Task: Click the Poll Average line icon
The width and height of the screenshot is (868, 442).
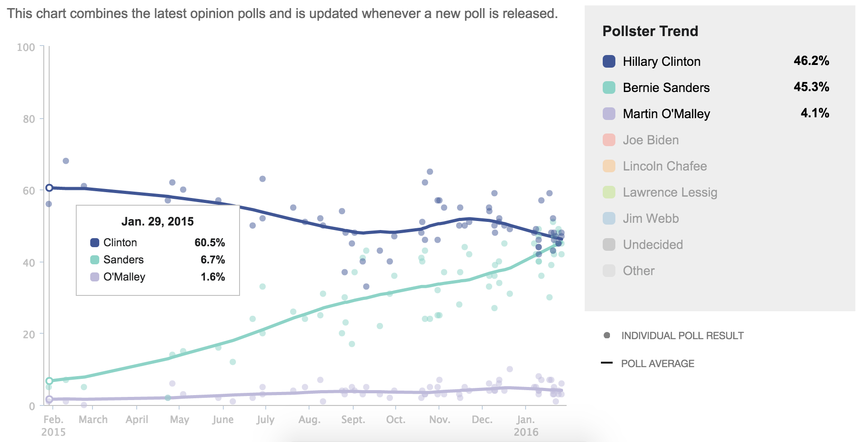Action: [607, 363]
